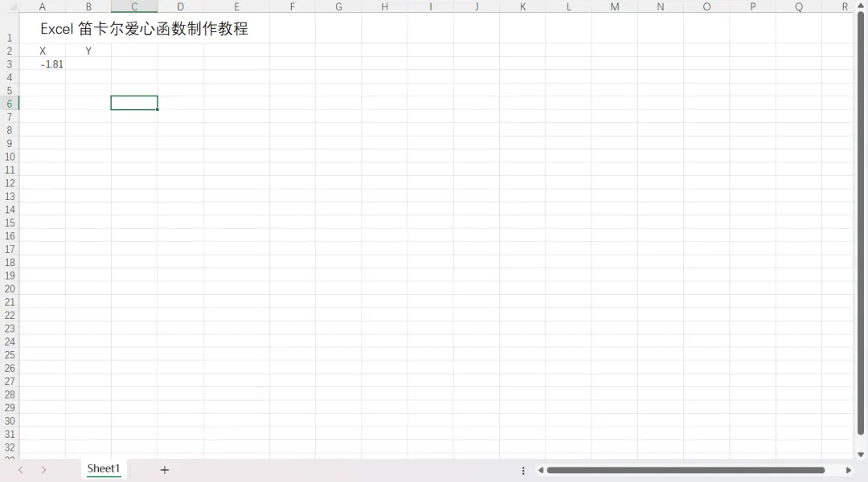Click vertical scrollbar down arrow

pyautogui.click(x=860, y=455)
